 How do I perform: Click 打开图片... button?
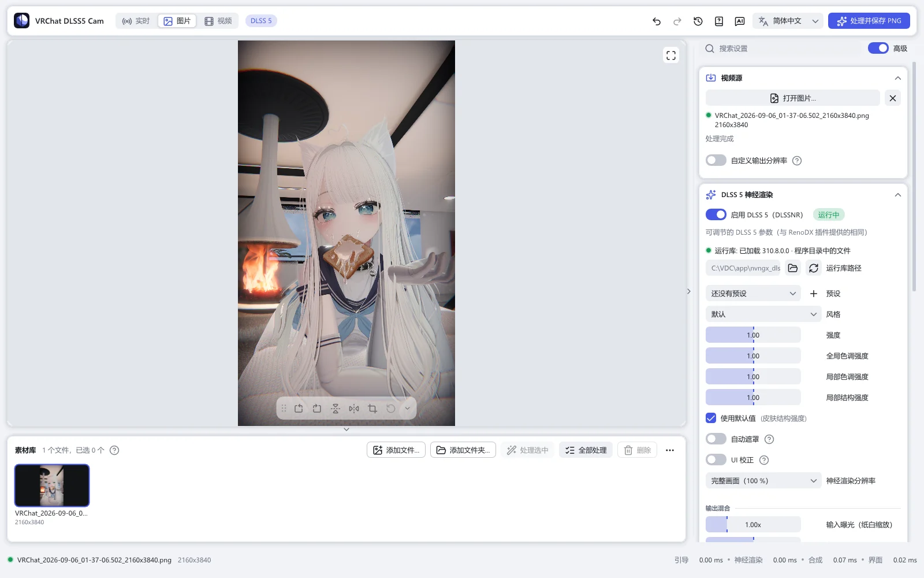pos(793,98)
